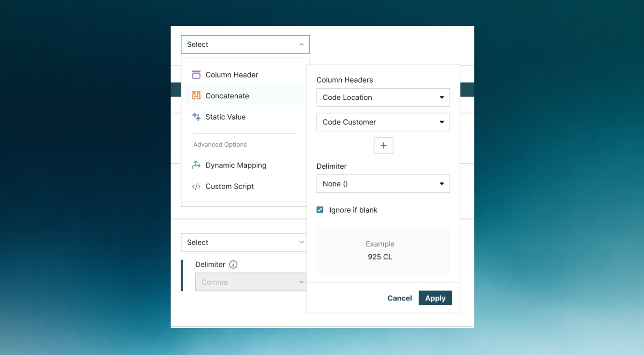
Task: Choose the Dynamic Mapping option
Action: point(244,165)
